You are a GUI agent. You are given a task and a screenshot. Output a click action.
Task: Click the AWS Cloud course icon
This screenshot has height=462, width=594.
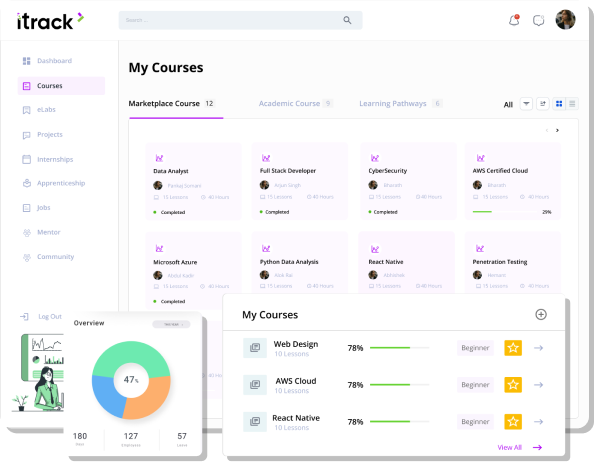tap(255, 385)
